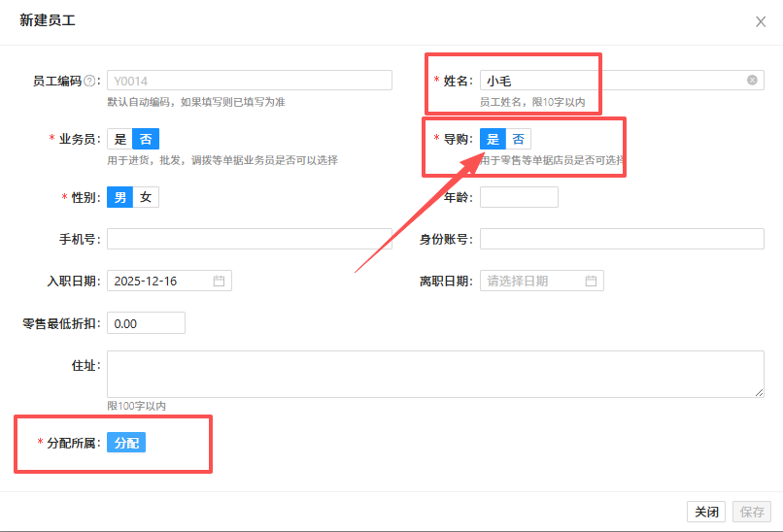Click the 保存 button
The height and width of the screenshot is (532, 783).
[752, 512]
